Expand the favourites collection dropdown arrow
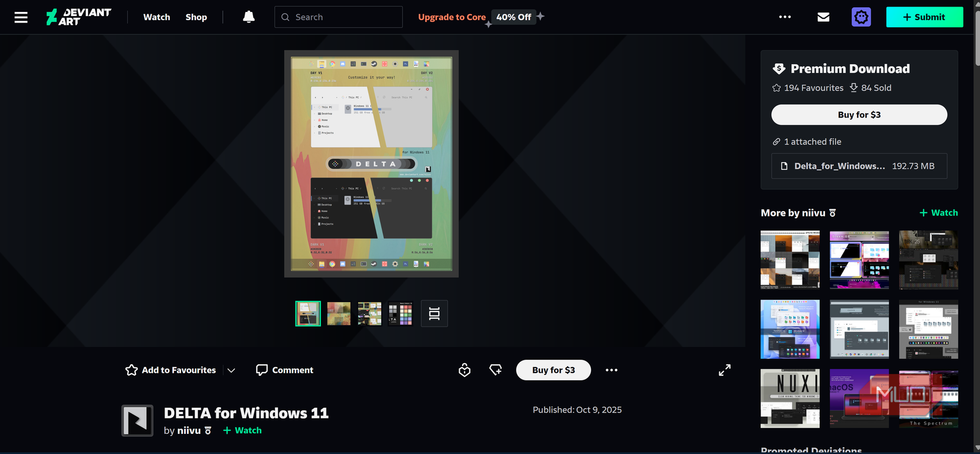 (x=231, y=370)
